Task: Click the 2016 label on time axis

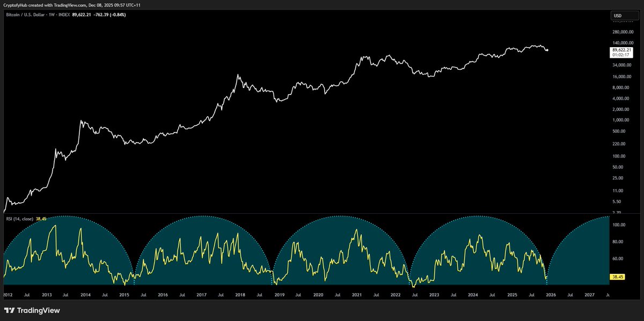Action: tap(163, 295)
